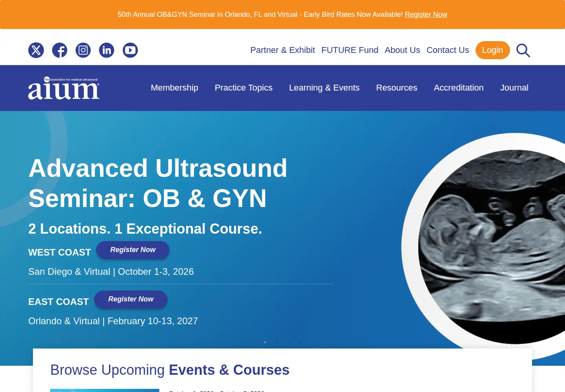Open the Learning & Events menu

click(324, 88)
